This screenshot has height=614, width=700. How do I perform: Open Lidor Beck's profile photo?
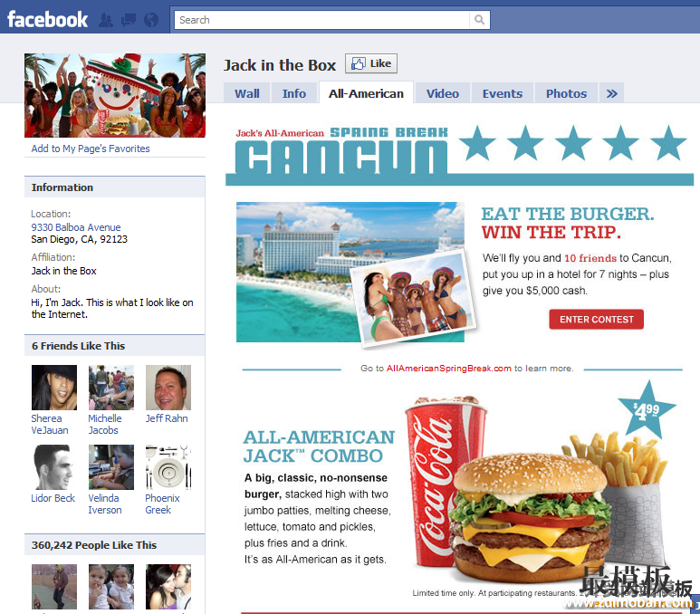[54, 467]
